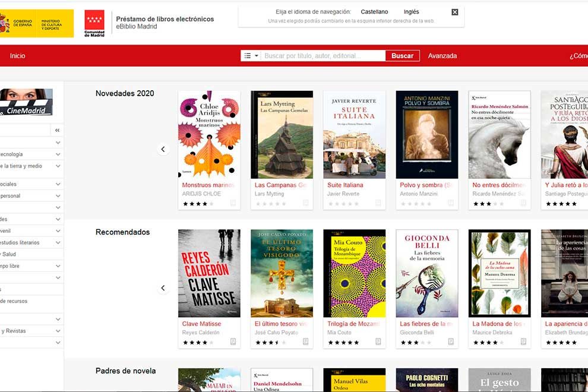Open the No entres dócilmente horse cover

click(x=500, y=135)
